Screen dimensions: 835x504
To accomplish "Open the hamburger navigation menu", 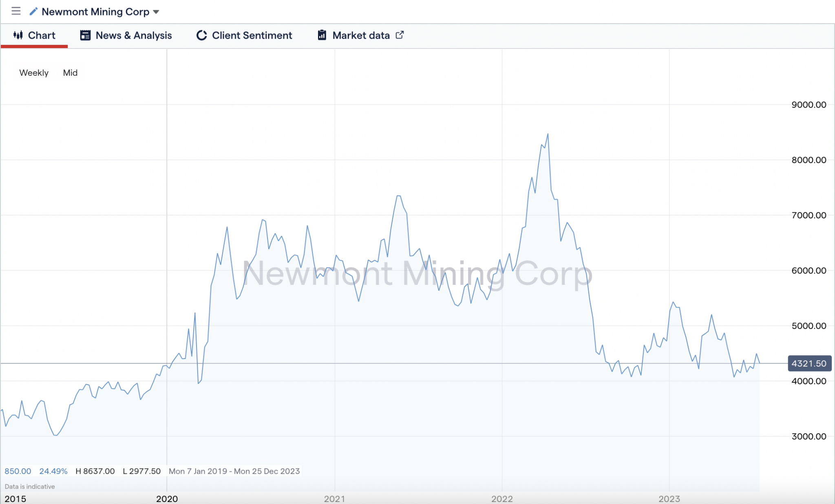I will click(x=16, y=11).
